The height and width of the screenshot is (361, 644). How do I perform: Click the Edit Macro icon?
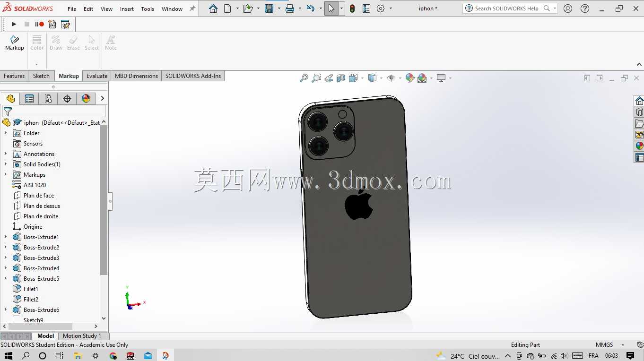coord(65,24)
